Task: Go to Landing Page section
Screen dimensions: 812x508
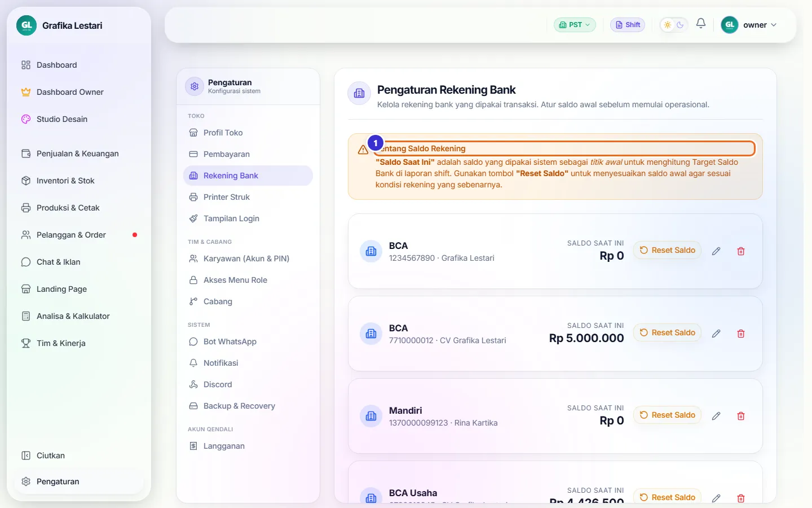Action: coord(79,289)
